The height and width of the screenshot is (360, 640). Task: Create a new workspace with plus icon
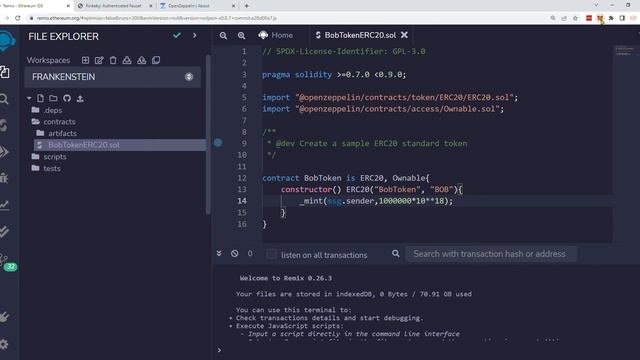click(x=85, y=60)
